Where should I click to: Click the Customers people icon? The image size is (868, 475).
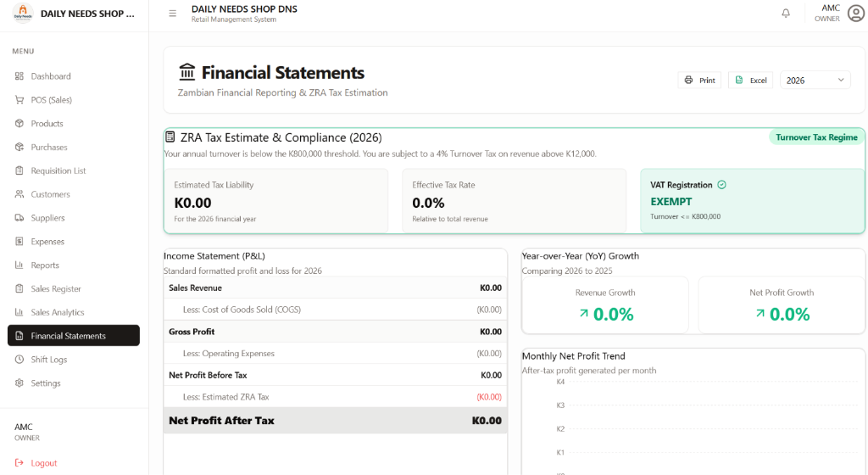tap(19, 194)
